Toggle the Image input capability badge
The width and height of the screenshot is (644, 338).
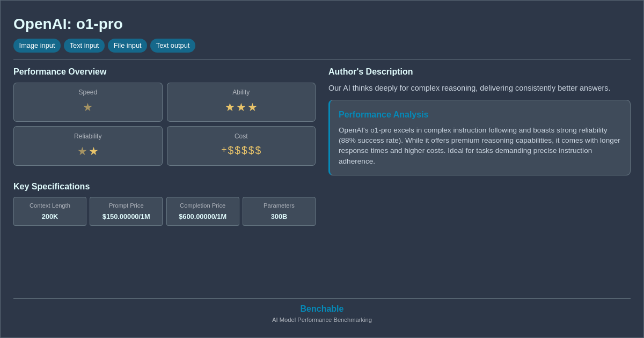coord(36,46)
